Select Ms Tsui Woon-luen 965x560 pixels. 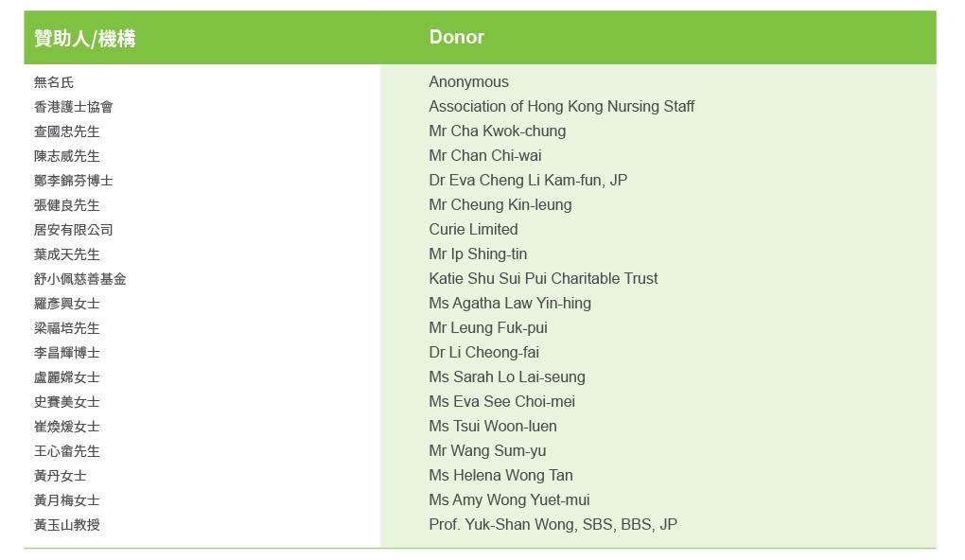[492, 427]
